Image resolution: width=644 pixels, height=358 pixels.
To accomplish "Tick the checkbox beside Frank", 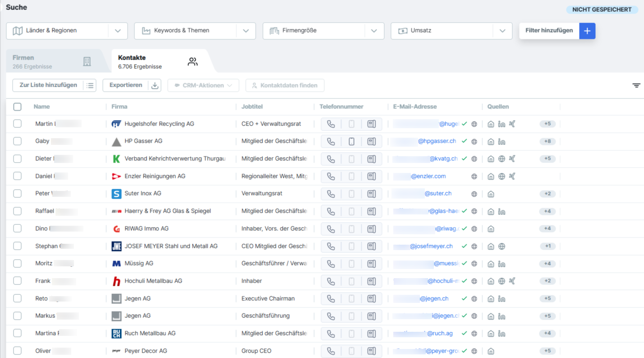I will (17, 281).
